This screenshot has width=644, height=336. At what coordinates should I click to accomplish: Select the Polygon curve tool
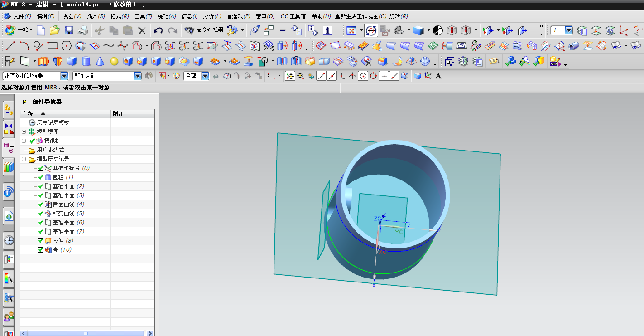pyautogui.click(x=67, y=45)
